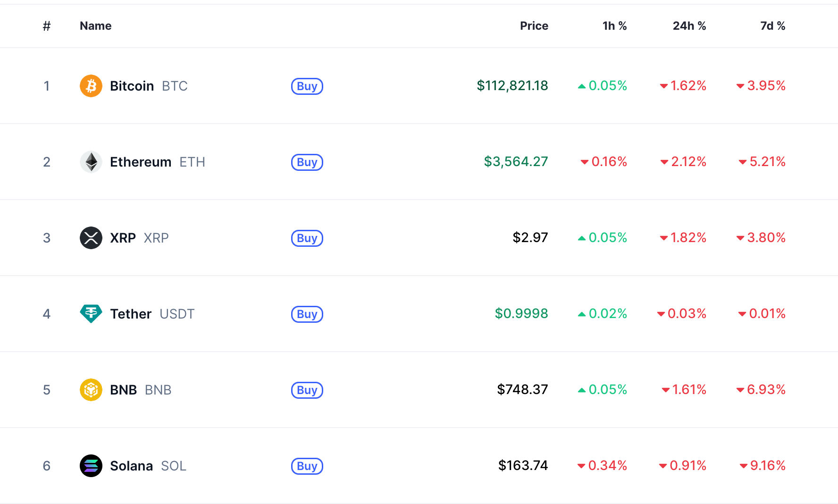Sort by the # rank column header
Image resolution: width=838 pixels, height=504 pixels.
coord(47,26)
